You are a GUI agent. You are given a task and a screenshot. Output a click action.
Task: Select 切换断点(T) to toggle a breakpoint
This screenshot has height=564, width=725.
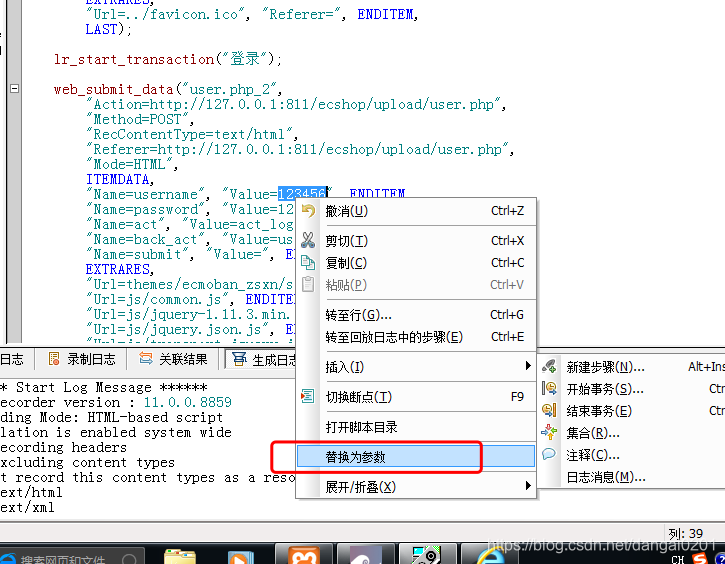416,397
